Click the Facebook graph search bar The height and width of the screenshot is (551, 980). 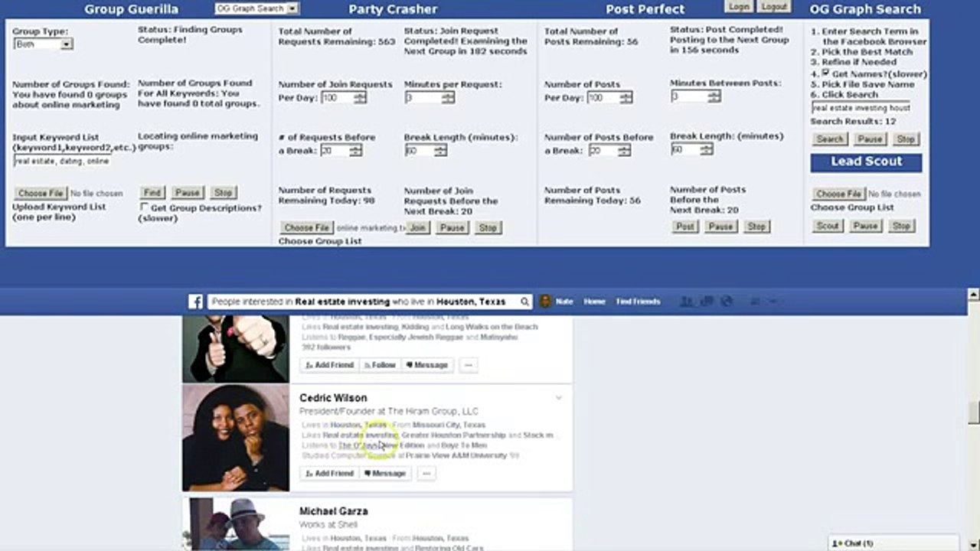370,302
